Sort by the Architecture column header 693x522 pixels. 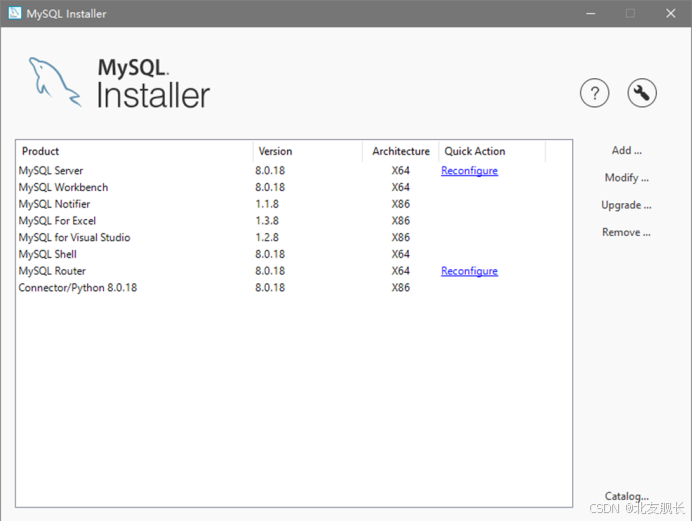point(400,151)
